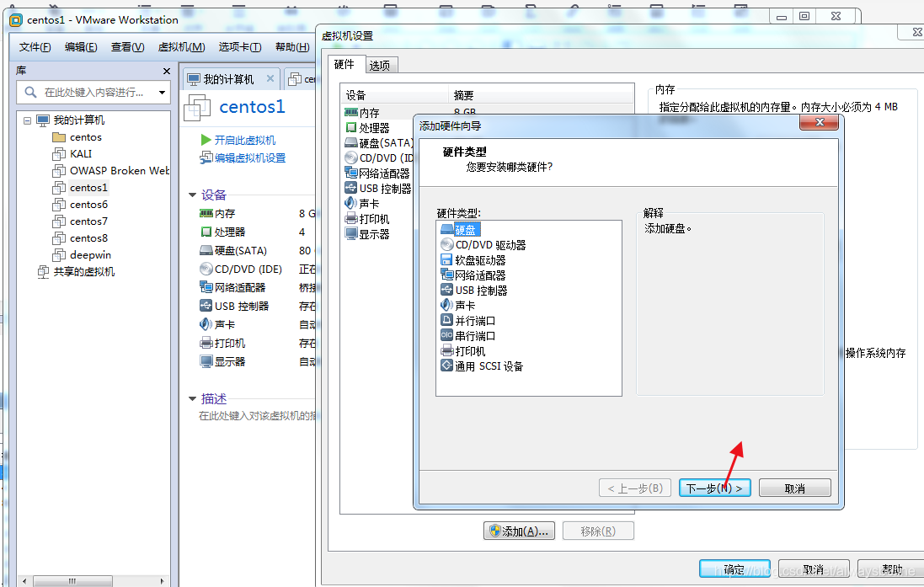The height and width of the screenshot is (587, 924).
Task: Click 开启此虚拟机 link
Action: [244, 141]
